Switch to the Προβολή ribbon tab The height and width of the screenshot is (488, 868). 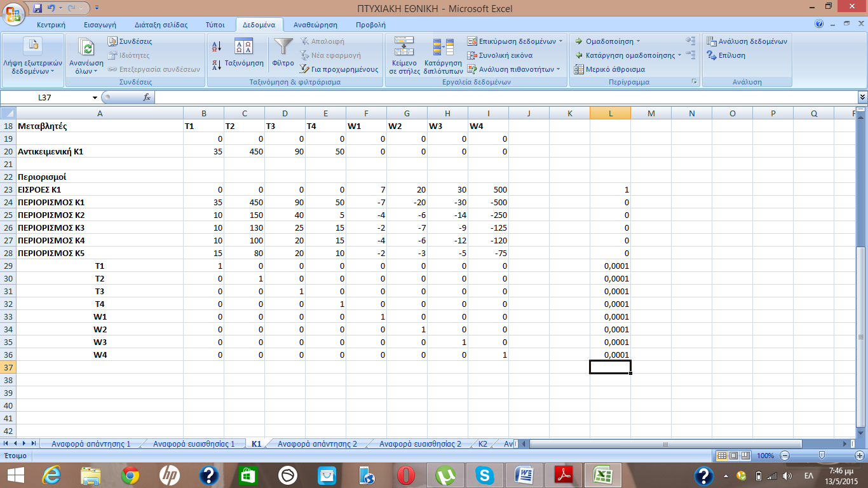pyautogui.click(x=370, y=25)
